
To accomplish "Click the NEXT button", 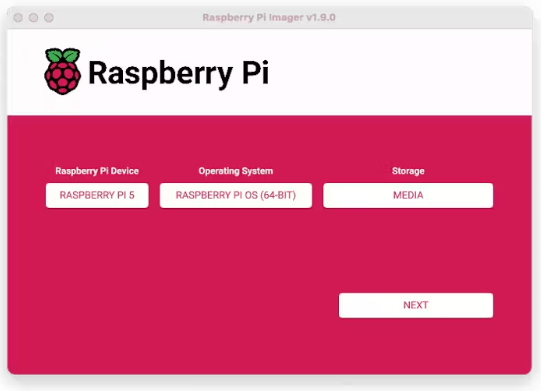I will [x=416, y=305].
